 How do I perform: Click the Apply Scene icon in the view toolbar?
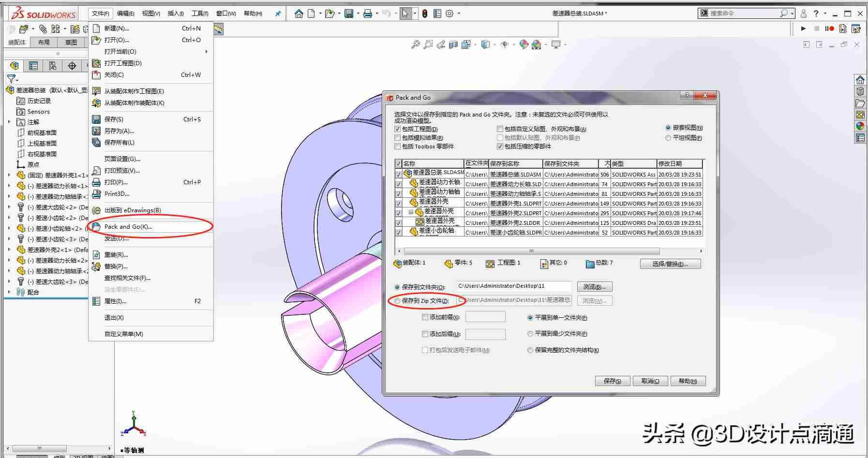[x=536, y=44]
